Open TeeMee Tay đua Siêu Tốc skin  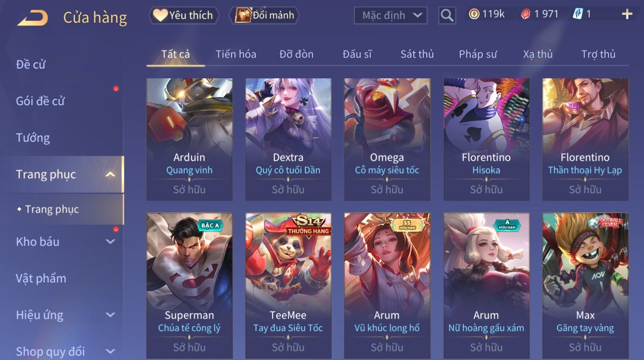pyautogui.click(x=288, y=286)
